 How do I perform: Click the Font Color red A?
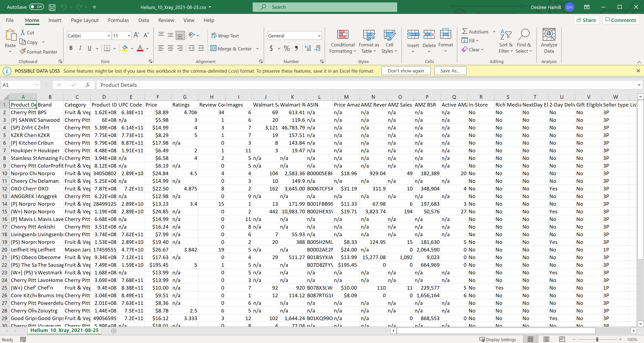click(140, 48)
